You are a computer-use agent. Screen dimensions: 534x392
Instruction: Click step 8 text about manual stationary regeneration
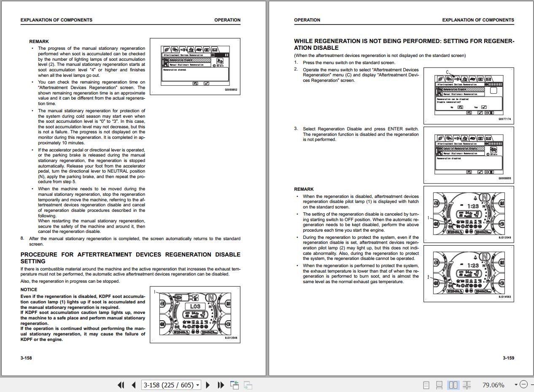click(135, 241)
